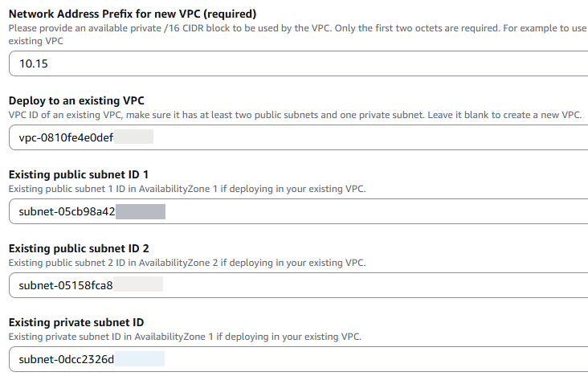Click the light blue masked area after subnet-0dcc2326d
The image size is (588, 376).
coord(140,358)
